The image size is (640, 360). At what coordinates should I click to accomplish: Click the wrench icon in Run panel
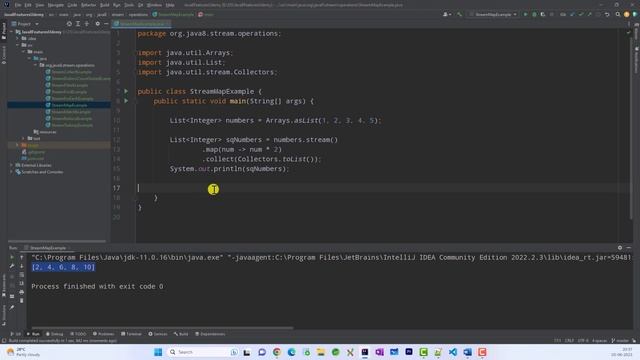12,266
